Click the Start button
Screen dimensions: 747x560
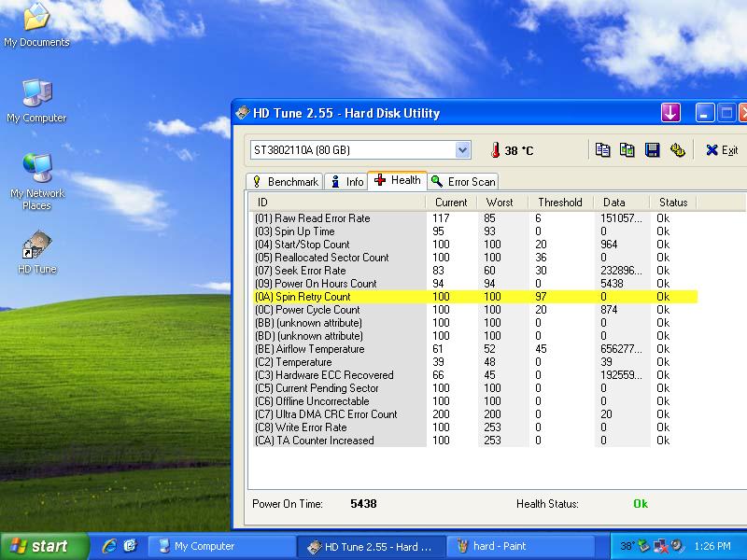tap(44, 546)
